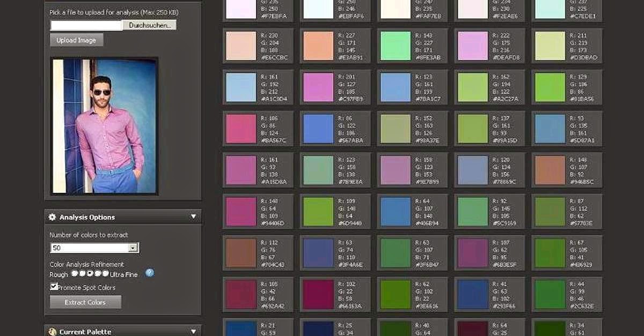Viewport: 644px width, 336px height.
Task: Pick the pale yellow-green swatch #D3DBAD
Action: coord(550,46)
